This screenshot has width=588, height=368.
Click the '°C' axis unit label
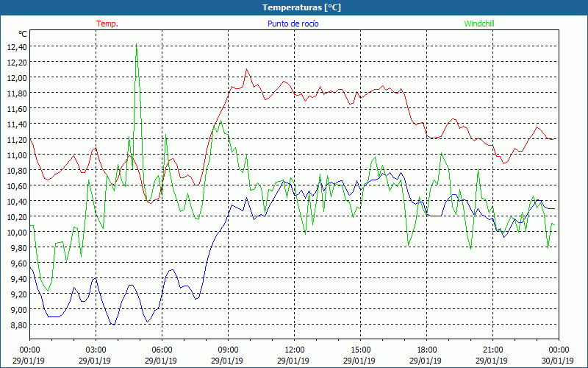point(23,34)
